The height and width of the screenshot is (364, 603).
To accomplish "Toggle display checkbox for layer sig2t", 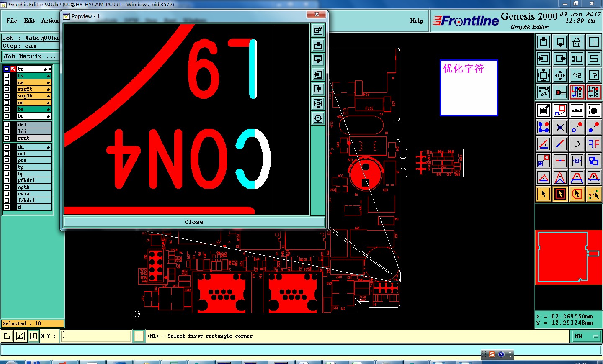I will coord(7,89).
